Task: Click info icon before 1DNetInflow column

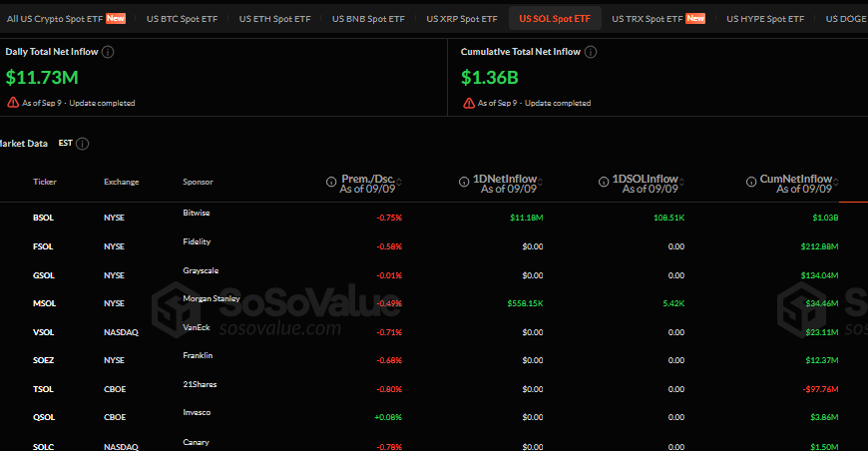Action: [x=464, y=182]
